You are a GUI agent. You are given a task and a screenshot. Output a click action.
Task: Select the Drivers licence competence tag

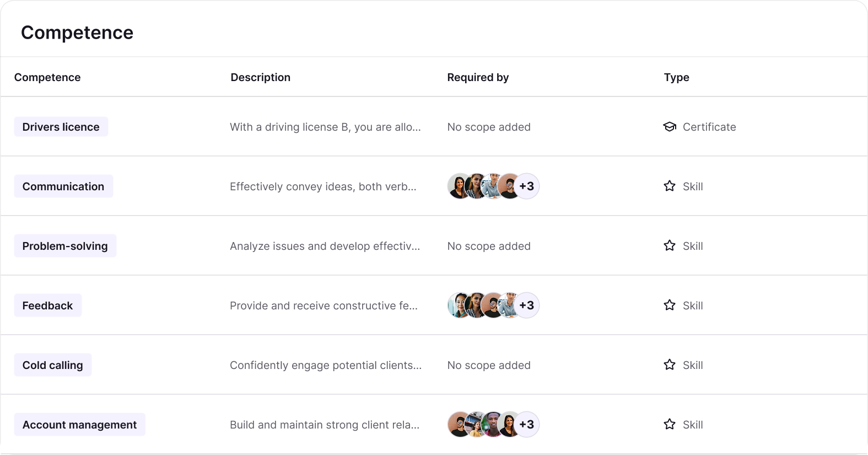tap(61, 127)
